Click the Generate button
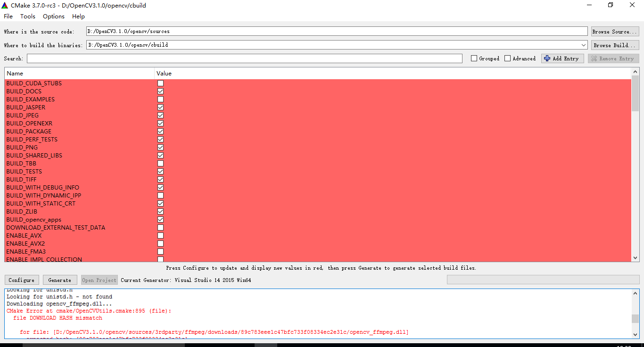644x347 pixels. 60,280
